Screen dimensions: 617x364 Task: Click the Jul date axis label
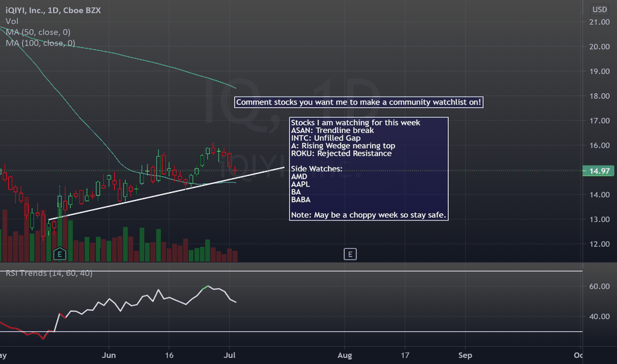tap(230, 355)
